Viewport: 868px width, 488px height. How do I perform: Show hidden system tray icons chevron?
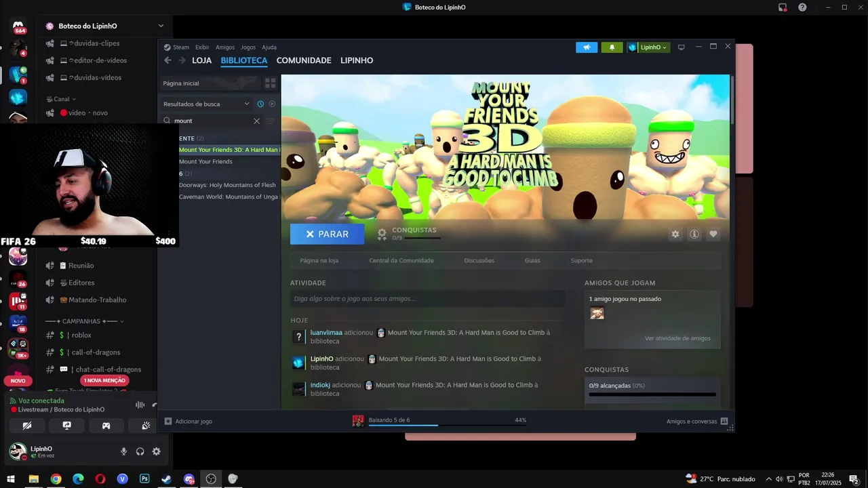[769, 479]
